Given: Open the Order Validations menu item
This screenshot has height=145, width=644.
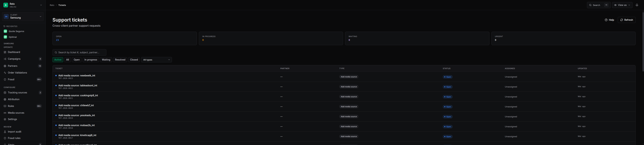Looking at the screenshot, I should (23, 73).
